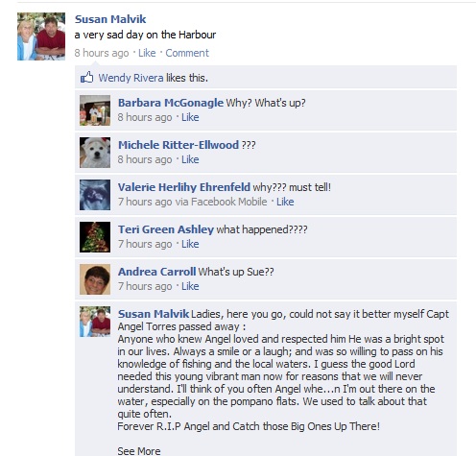Screen dimensions: 476x456
Task: Open Barbara McGonagle's avatar thumbnail
Action: point(95,110)
